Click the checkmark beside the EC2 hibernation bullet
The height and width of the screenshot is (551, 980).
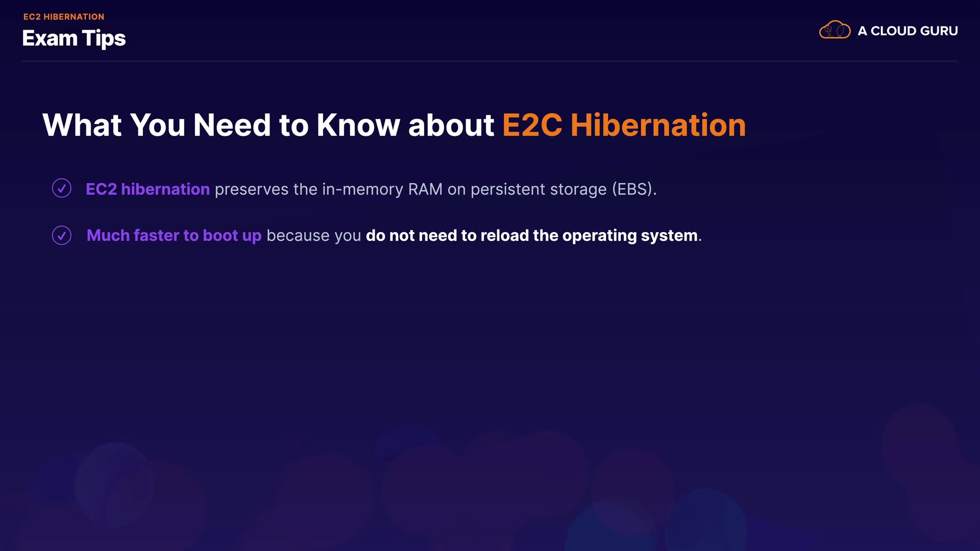(62, 188)
